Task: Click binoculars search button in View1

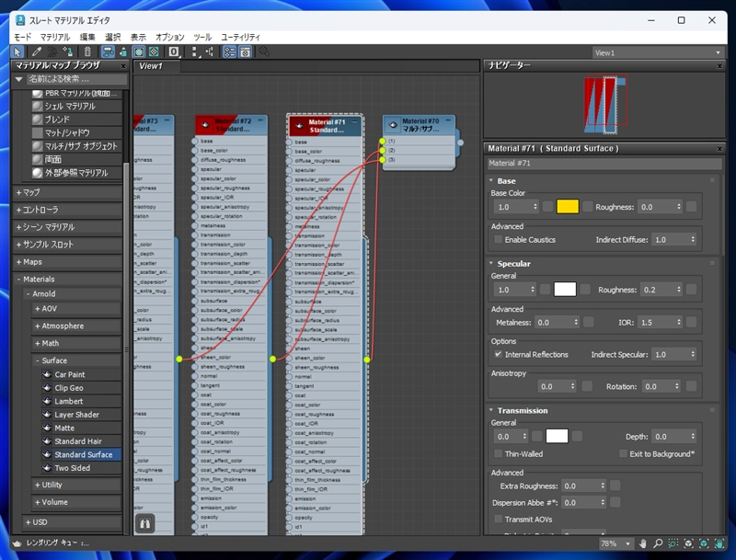Action: 145,523
